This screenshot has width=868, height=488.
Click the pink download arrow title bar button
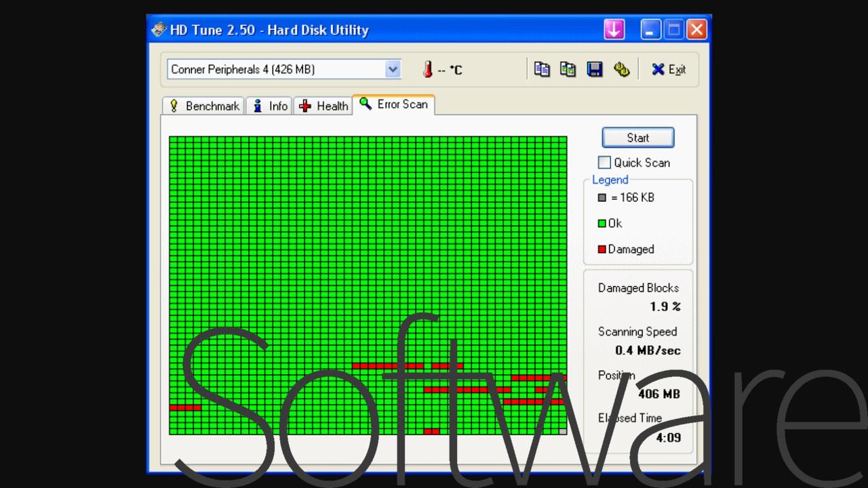(614, 30)
